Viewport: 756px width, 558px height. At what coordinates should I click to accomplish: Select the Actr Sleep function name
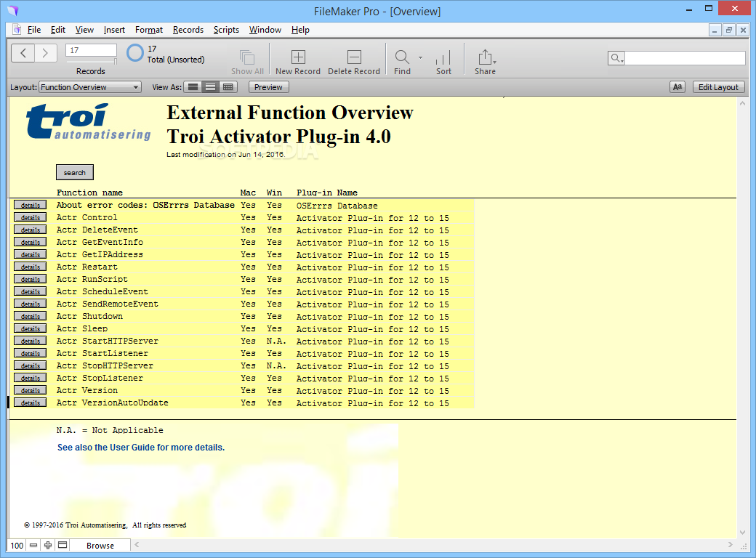coord(82,328)
